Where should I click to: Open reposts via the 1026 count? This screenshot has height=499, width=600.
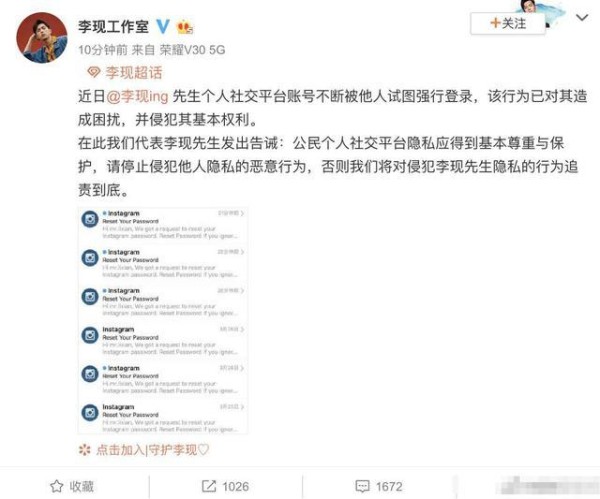click(x=235, y=486)
